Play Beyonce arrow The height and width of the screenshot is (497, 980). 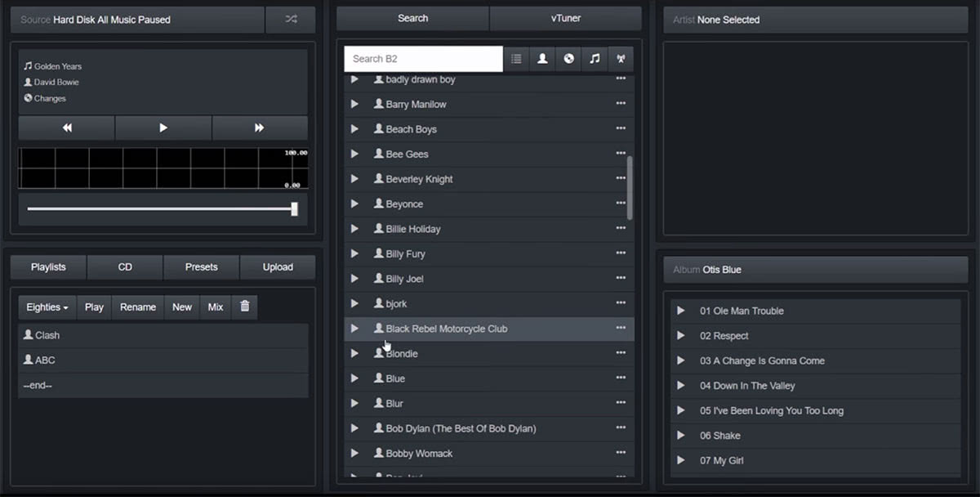point(354,204)
